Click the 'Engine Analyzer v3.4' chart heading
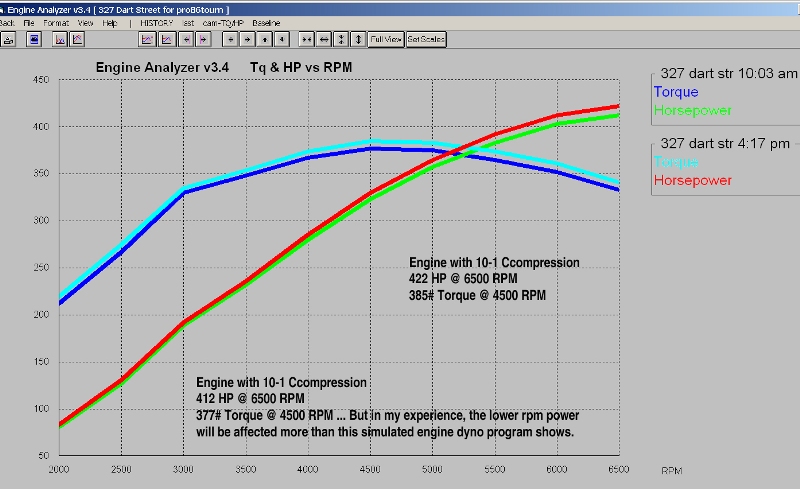This screenshot has width=800, height=489. (162, 67)
